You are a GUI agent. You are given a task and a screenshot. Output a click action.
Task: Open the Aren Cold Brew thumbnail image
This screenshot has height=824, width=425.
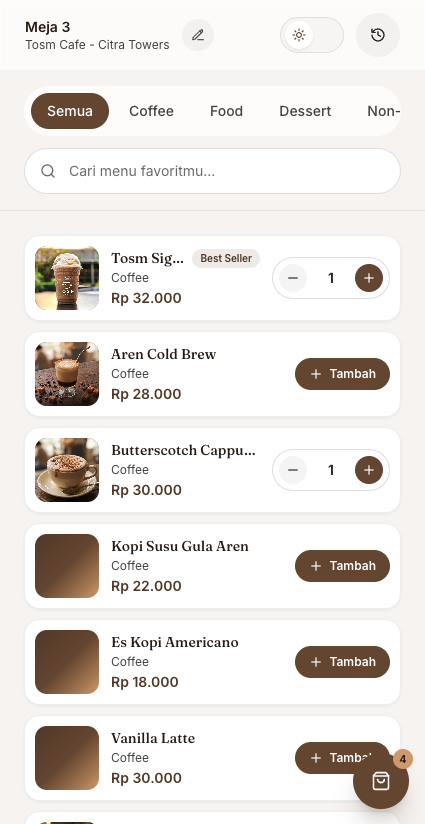coord(67,374)
